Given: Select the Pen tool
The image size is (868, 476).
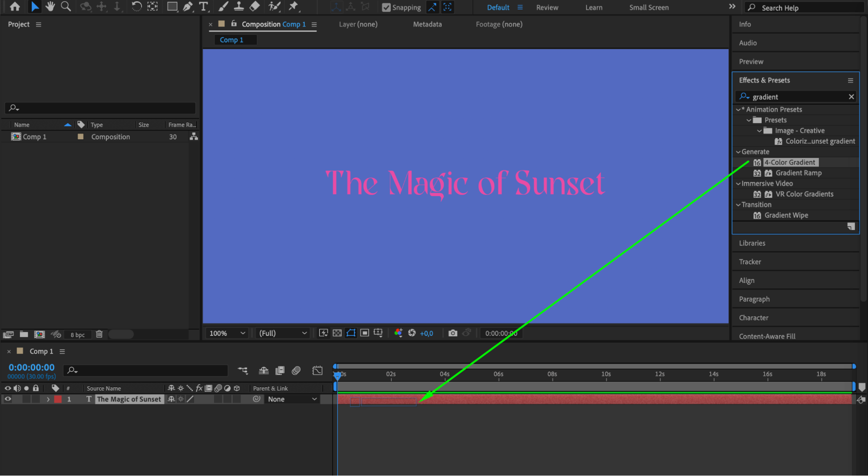Looking at the screenshot, I should 188,7.
